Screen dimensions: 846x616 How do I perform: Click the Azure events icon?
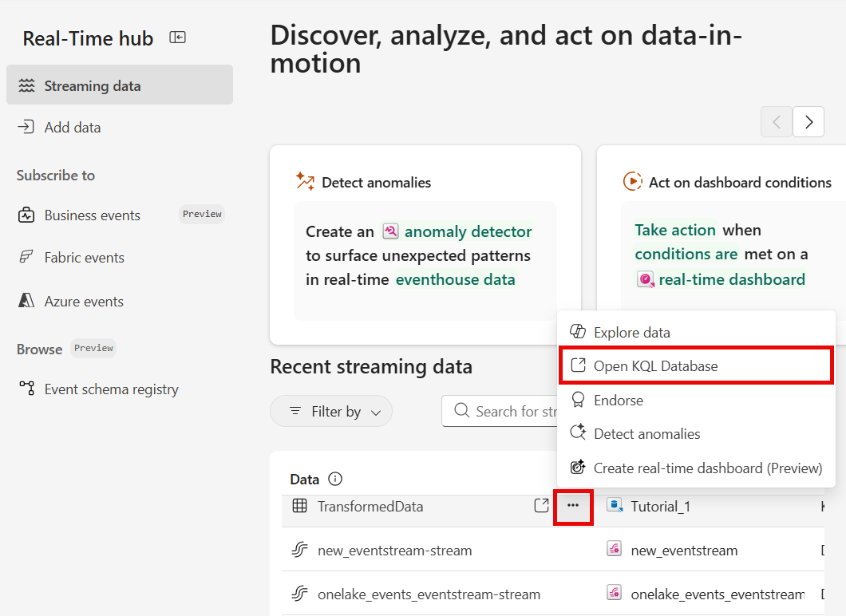[25, 301]
